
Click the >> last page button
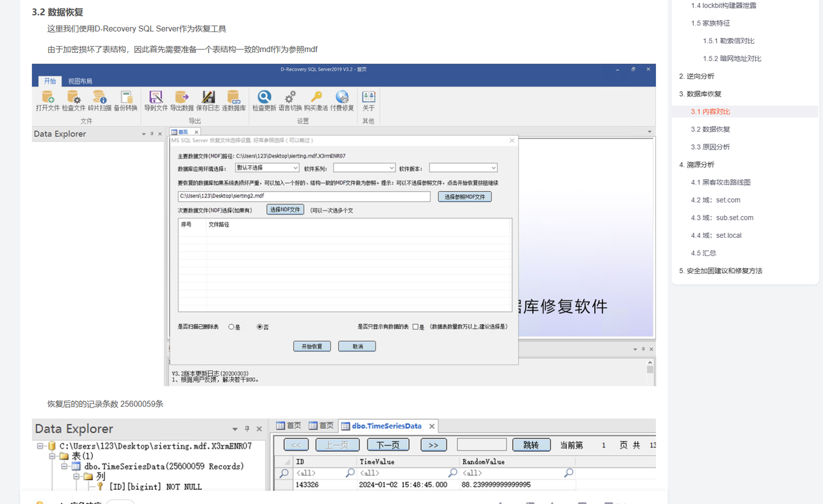point(433,445)
